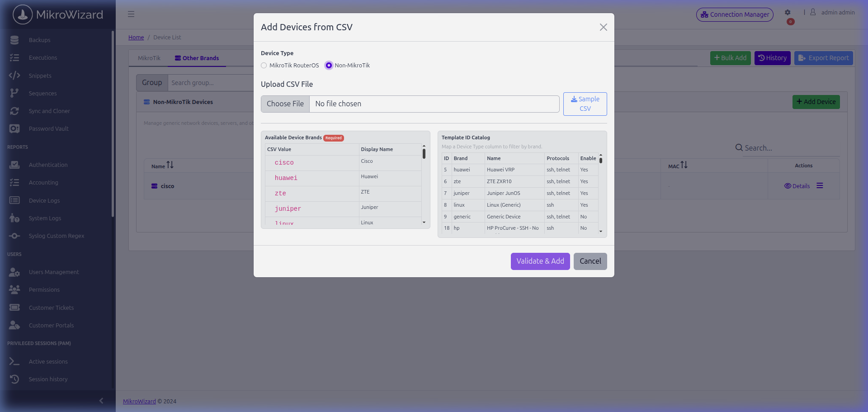Switch to Other Brands tab
The height and width of the screenshot is (412, 868).
[197, 58]
